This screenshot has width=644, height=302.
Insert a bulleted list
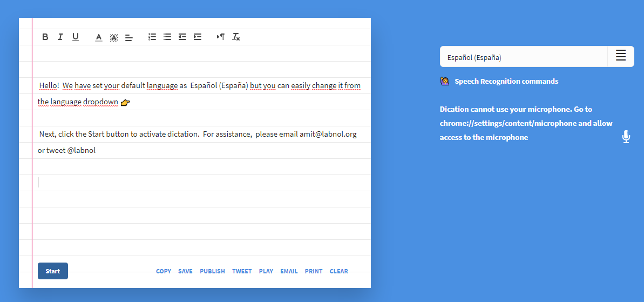pos(167,37)
